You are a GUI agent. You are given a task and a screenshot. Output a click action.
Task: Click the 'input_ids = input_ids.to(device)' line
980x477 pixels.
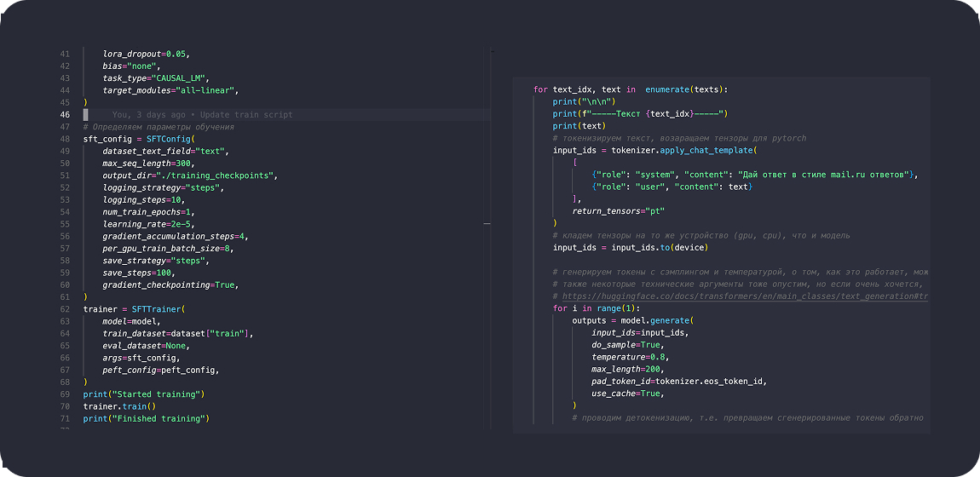631,248
